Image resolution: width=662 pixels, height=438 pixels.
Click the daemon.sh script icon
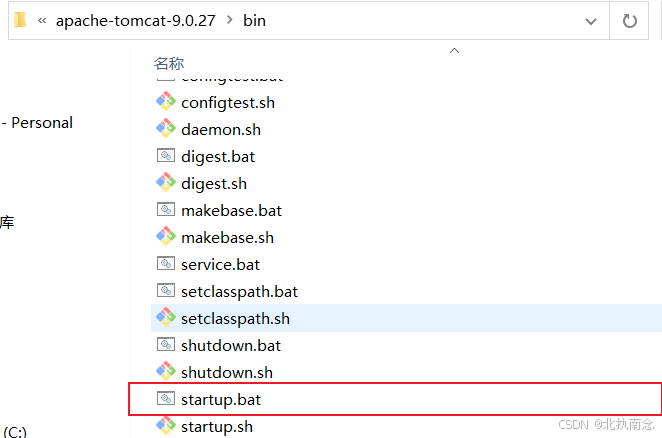click(166, 128)
